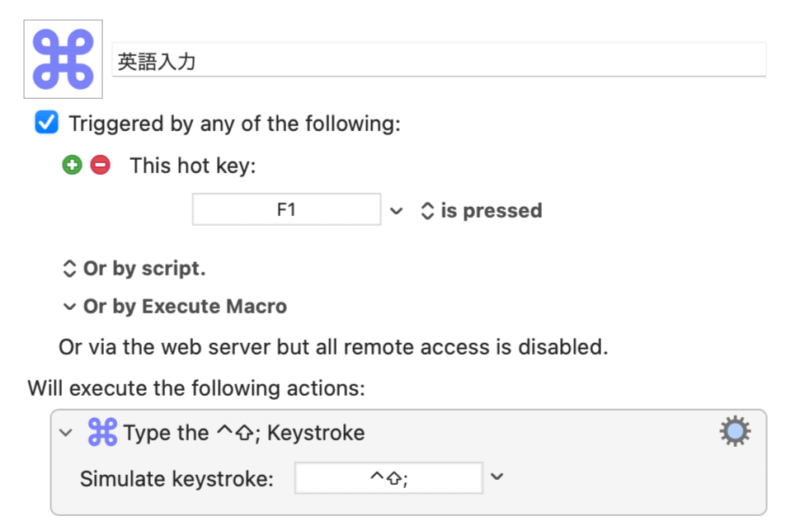The image size is (800, 526).
Task: Click the Simulate keystroke input box
Action: [x=388, y=478]
